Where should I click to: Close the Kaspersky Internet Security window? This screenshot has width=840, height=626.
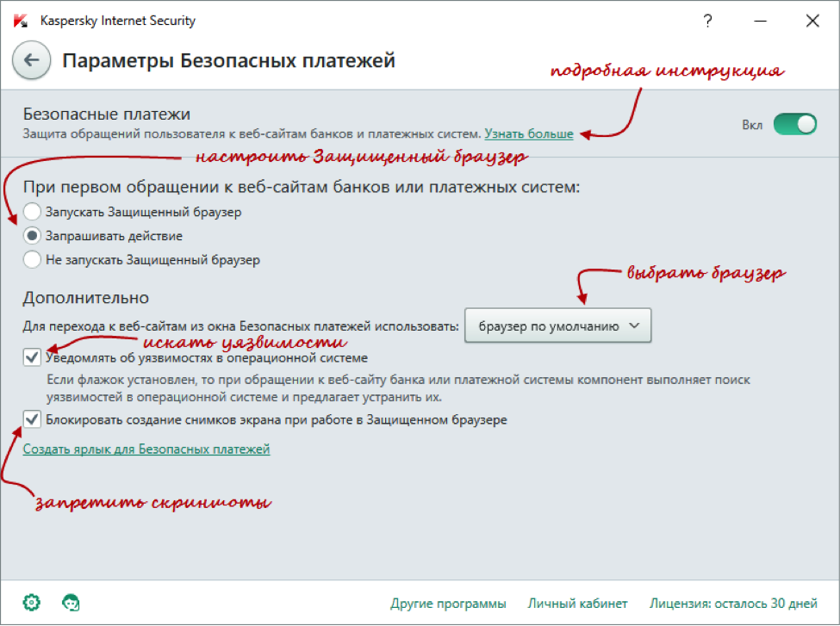(x=812, y=21)
